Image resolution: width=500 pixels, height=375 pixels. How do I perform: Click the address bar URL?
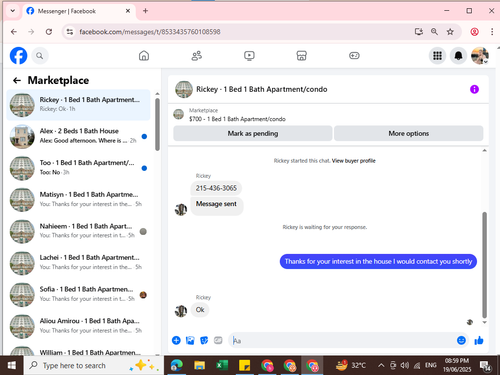click(x=150, y=32)
